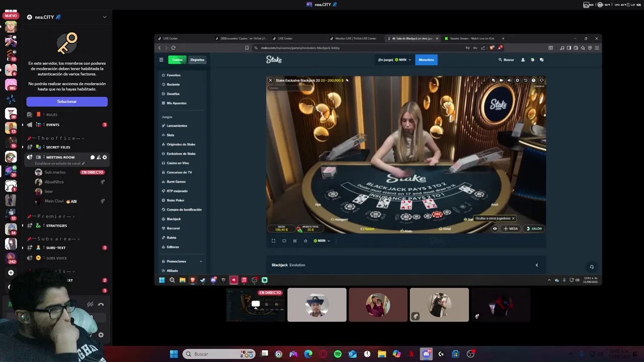Open the Stake hamburger menu
This screenshot has height=362, width=644.
pos(161,60)
